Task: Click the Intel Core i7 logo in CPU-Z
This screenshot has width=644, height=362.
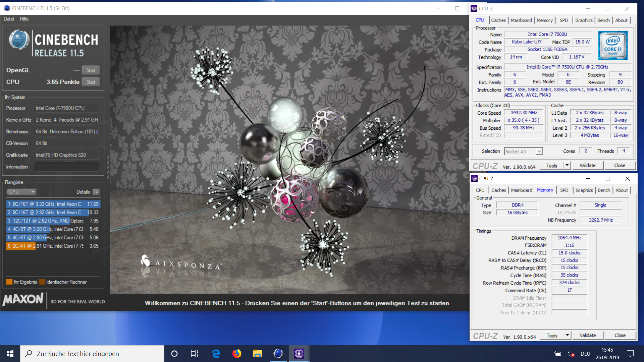Action: 613,45
